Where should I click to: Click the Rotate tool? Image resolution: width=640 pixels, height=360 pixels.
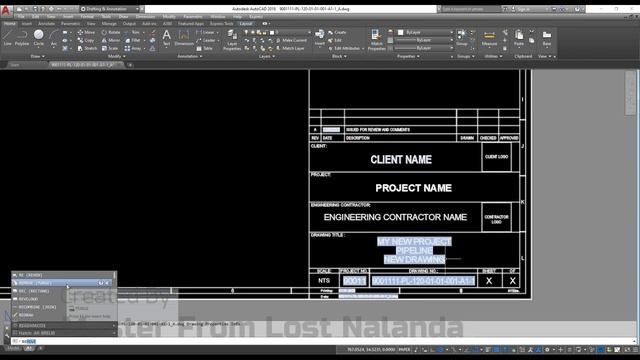[111, 32]
